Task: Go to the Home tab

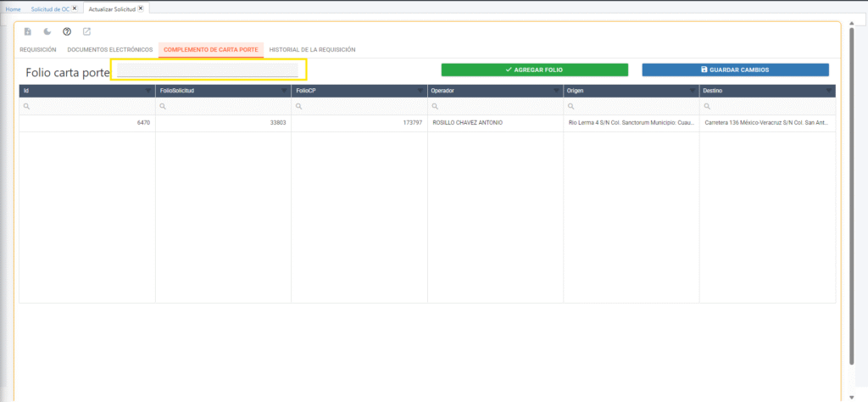Action: click(13, 8)
